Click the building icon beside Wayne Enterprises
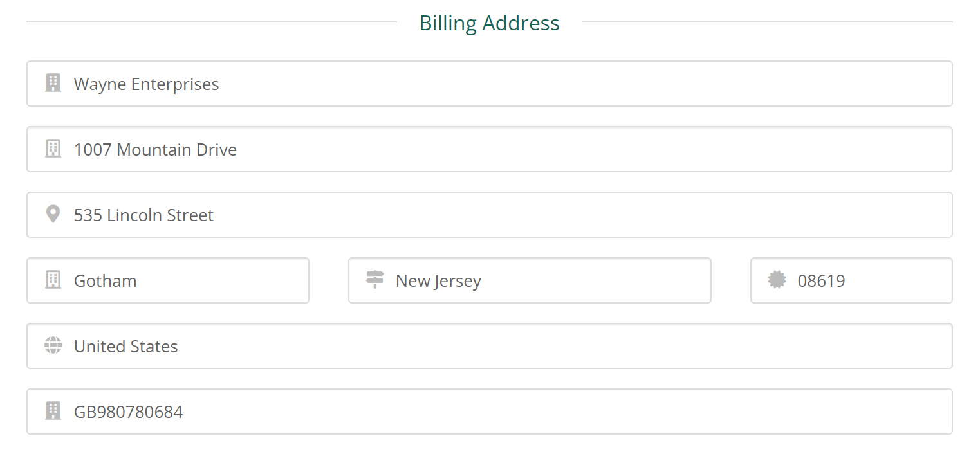The image size is (980, 454). click(53, 83)
